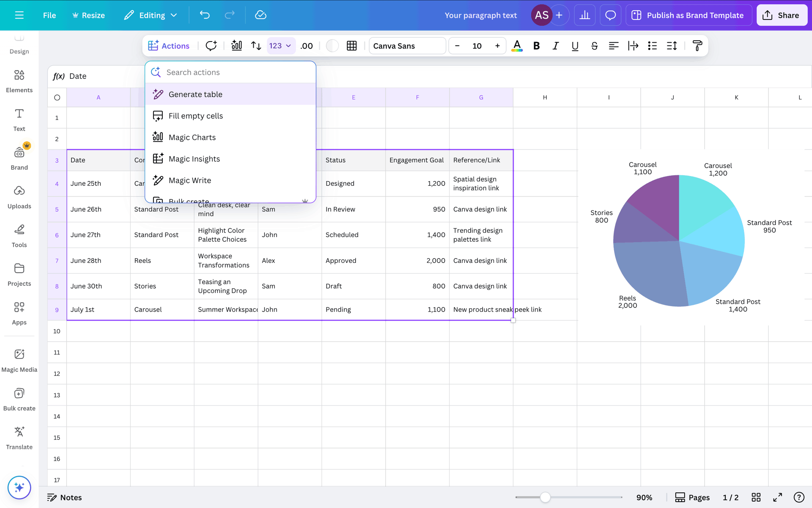Open the hamburger main menu
The height and width of the screenshot is (508, 812).
click(19, 15)
